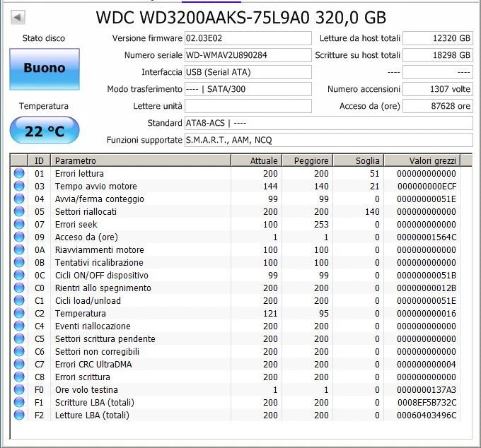481x448 pixels.
Task: Select raw value 00060403496C
Action: coord(427,415)
